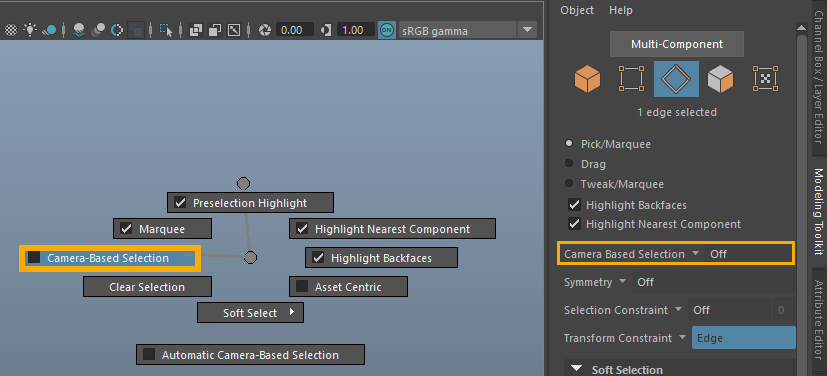Toggle the textured checker display icon
This screenshot has width=827, height=376.
(11, 30)
